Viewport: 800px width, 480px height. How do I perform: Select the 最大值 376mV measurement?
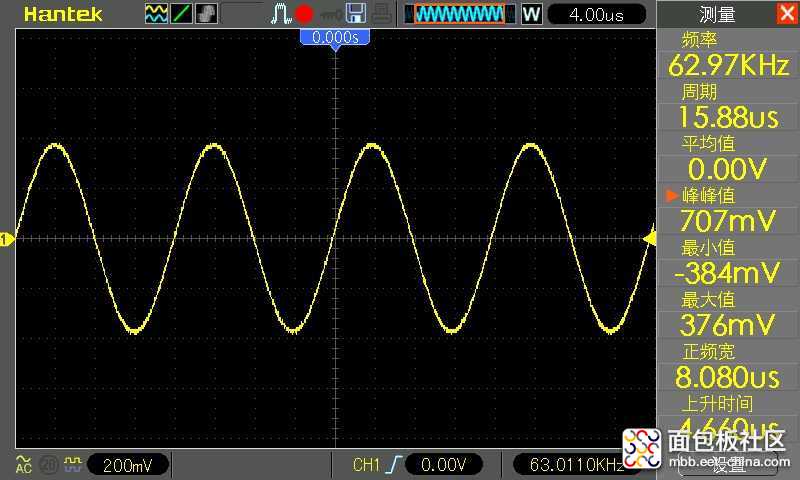[728, 315]
